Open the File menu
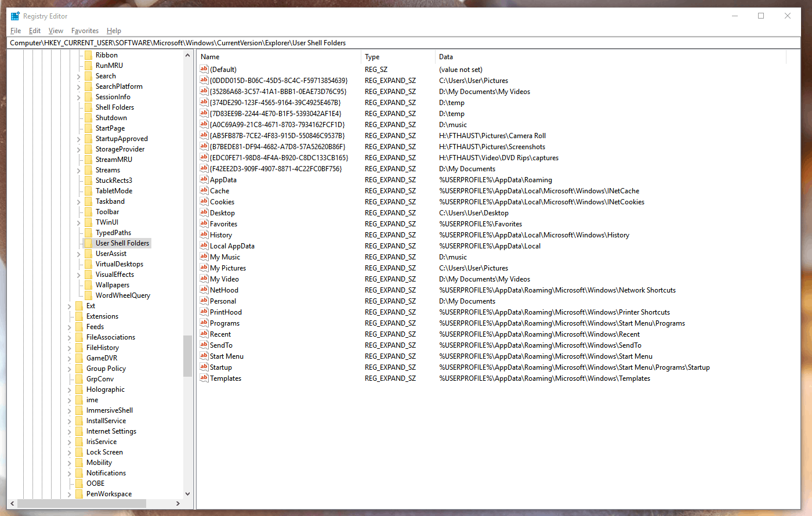The width and height of the screenshot is (812, 516). tap(16, 31)
